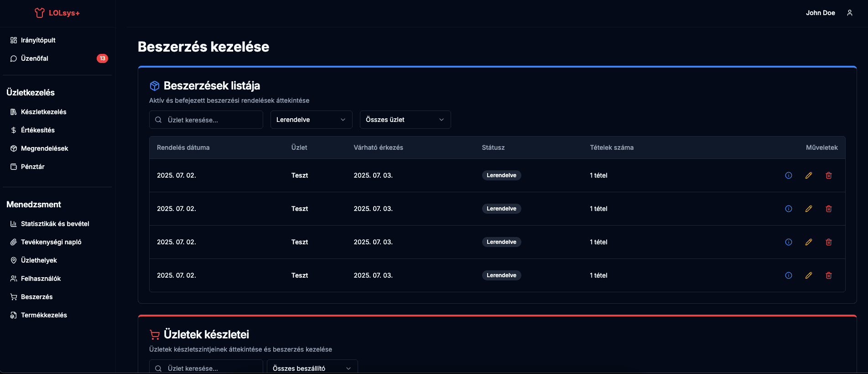Screen dimensions: 868x374
Task: Open Üzenőfal from the sidebar menu
Action: point(35,58)
